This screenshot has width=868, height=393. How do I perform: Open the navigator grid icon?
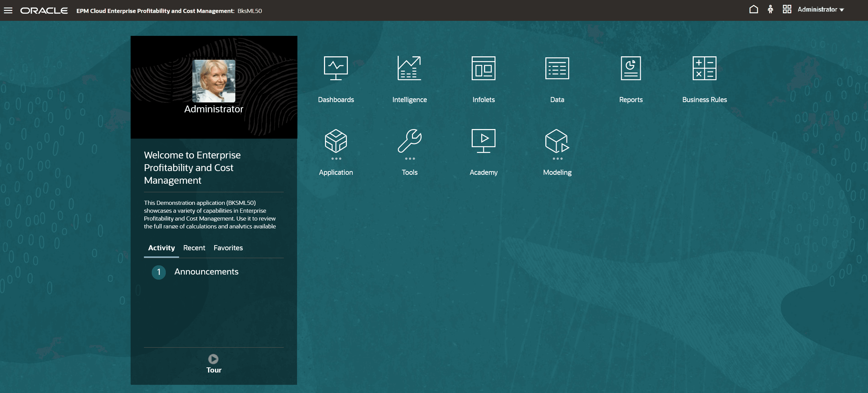tap(787, 9)
